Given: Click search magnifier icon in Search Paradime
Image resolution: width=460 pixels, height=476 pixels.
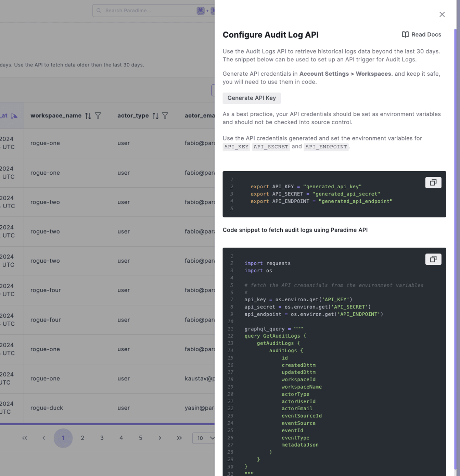Looking at the screenshot, I should pos(99,11).
